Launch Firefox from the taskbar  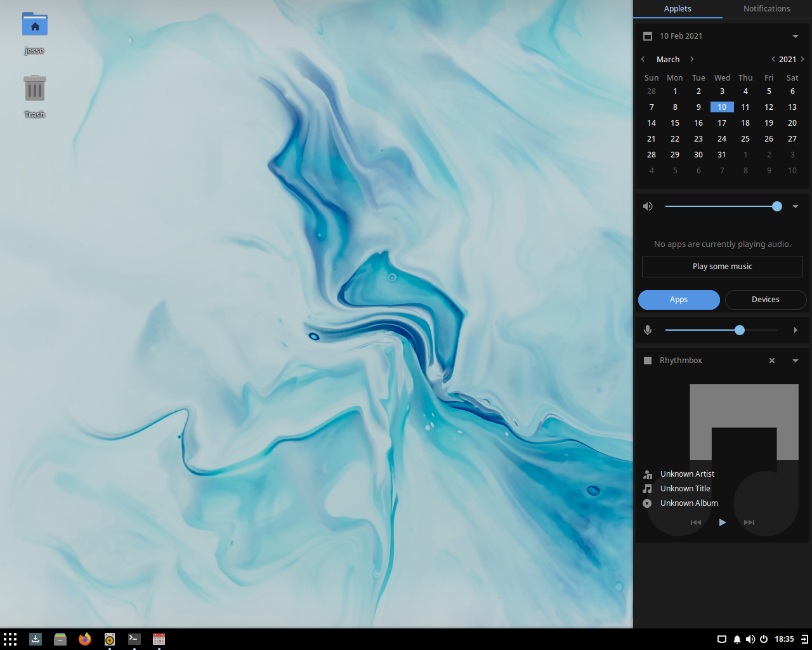[x=85, y=639]
